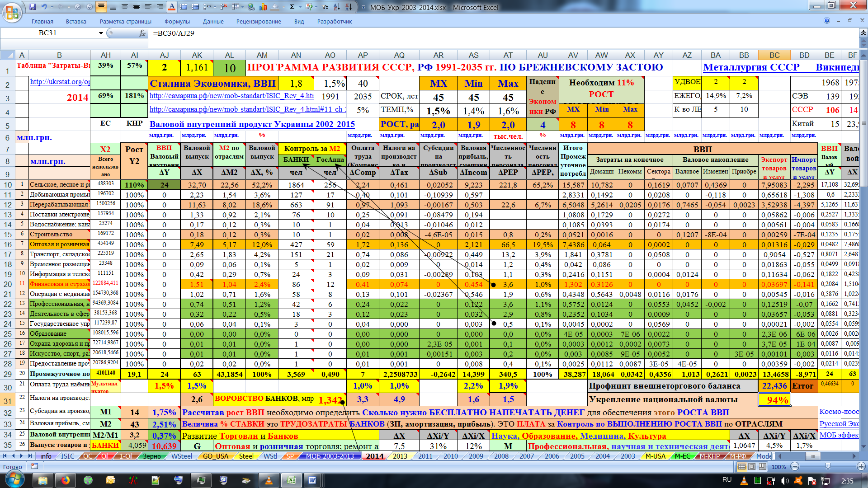This screenshot has height=488, width=868.
Task: Open the ukrstat.org hyperlink in cell
Action: pyautogui.click(x=60, y=82)
